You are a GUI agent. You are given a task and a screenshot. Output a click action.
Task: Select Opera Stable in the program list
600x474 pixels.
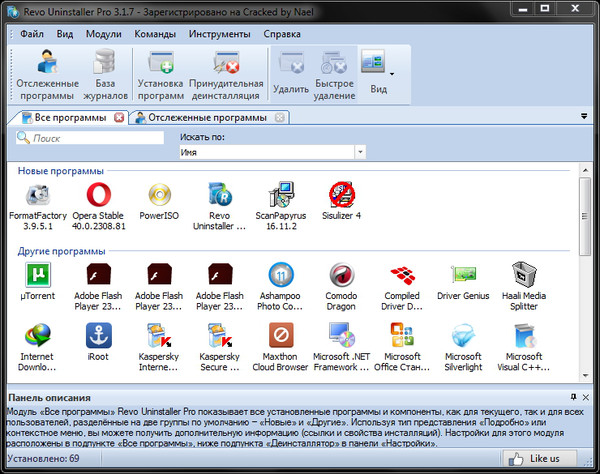click(x=98, y=194)
